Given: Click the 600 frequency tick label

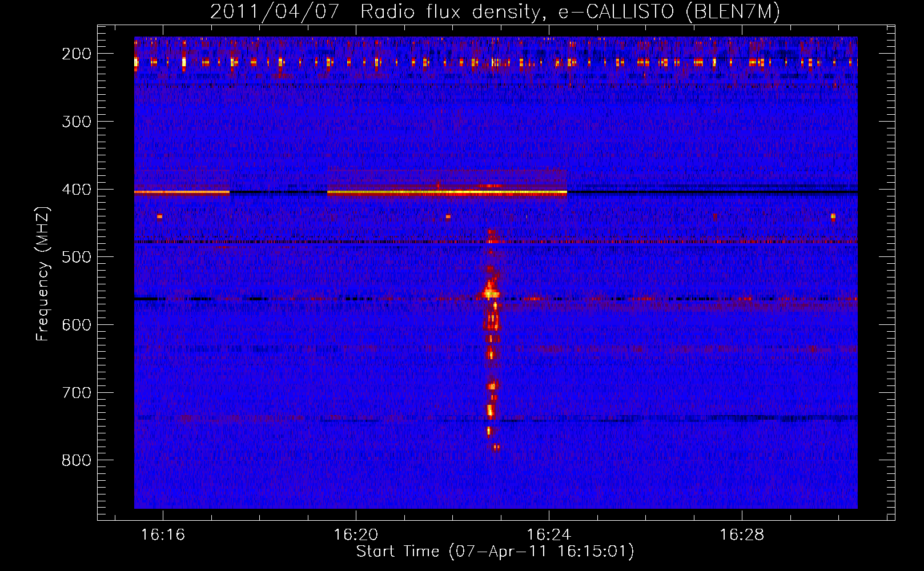Looking at the screenshot, I should [x=77, y=325].
